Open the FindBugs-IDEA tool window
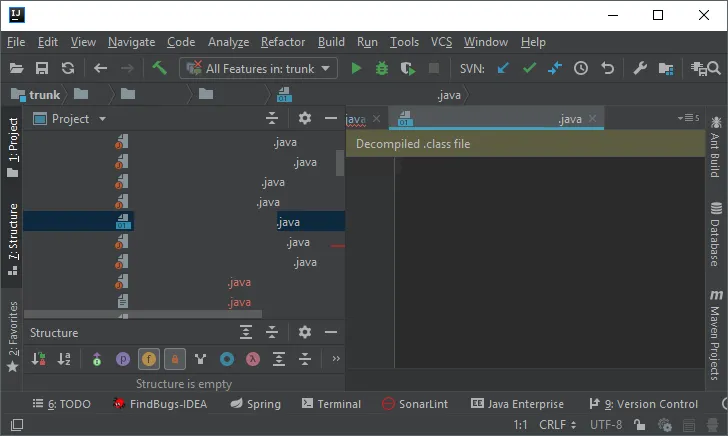Screen dimensions: 728x436 tap(160, 404)
